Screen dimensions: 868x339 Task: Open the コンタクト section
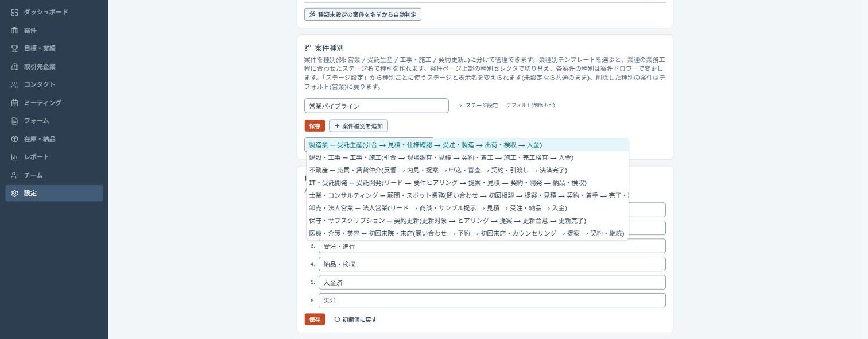point(54,84)
